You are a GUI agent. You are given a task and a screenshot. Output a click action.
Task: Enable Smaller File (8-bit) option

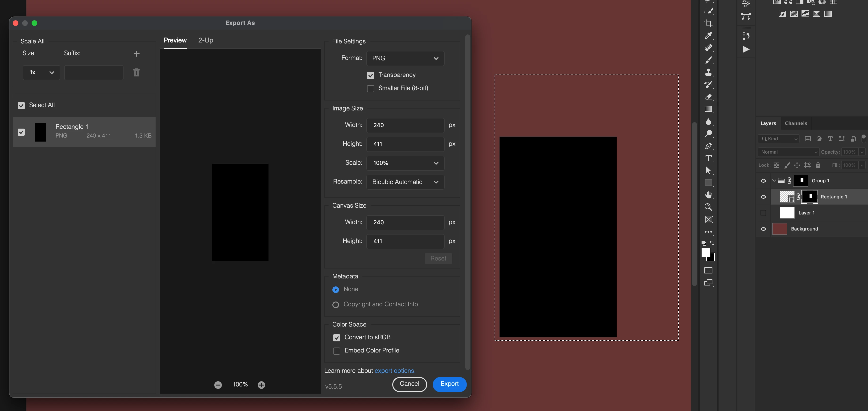pyautogui.click(x=370, y=88)
